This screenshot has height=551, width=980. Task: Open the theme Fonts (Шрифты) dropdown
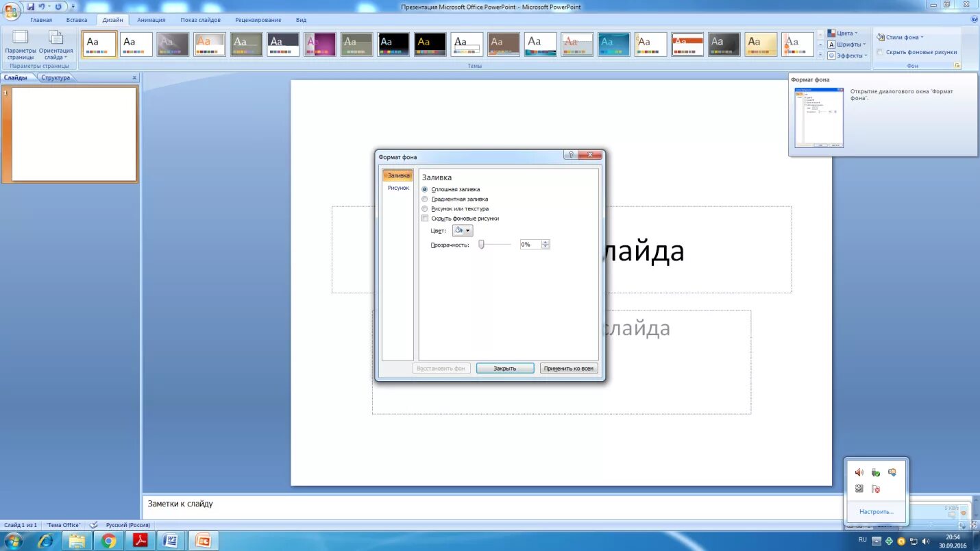[846, 44]
